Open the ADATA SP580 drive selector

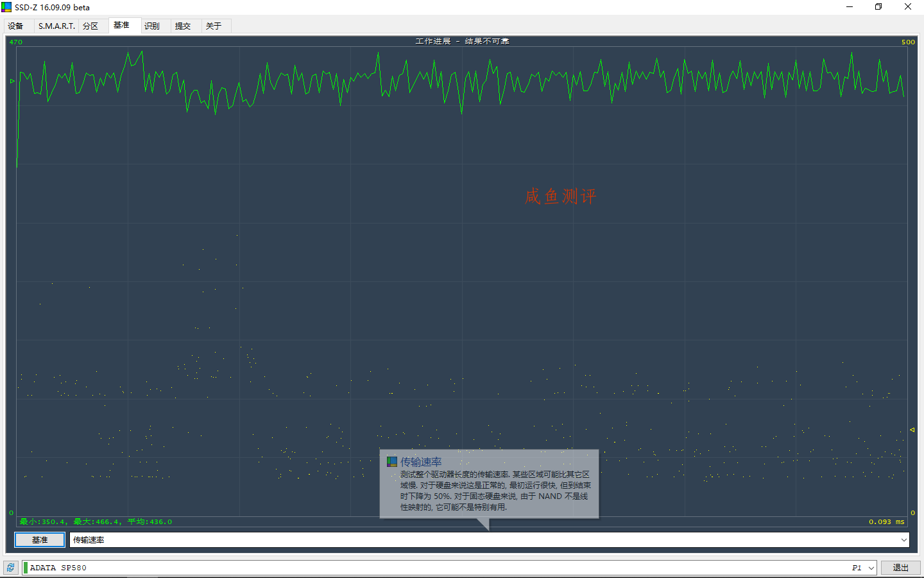tap(436, 568)
